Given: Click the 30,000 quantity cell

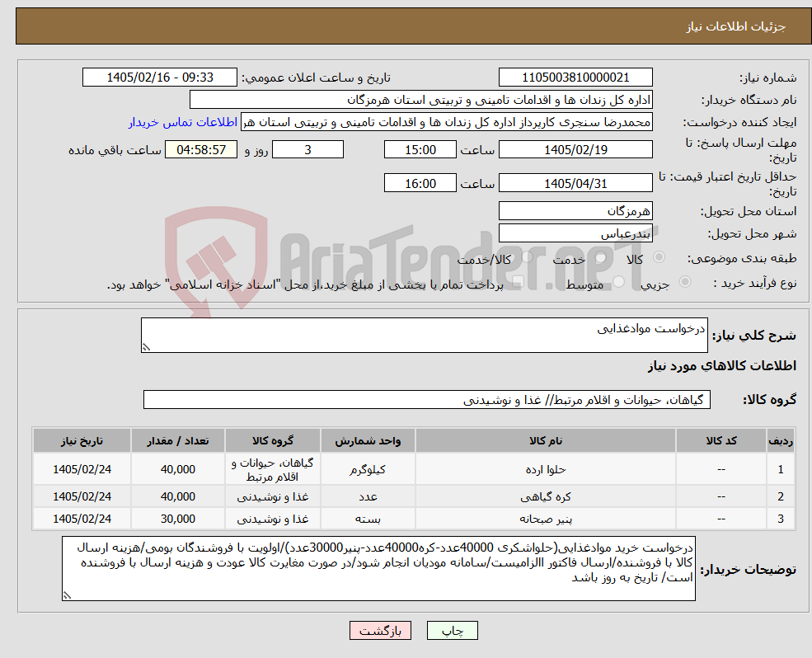Looking at the screenshot, I should pos(178,519).
